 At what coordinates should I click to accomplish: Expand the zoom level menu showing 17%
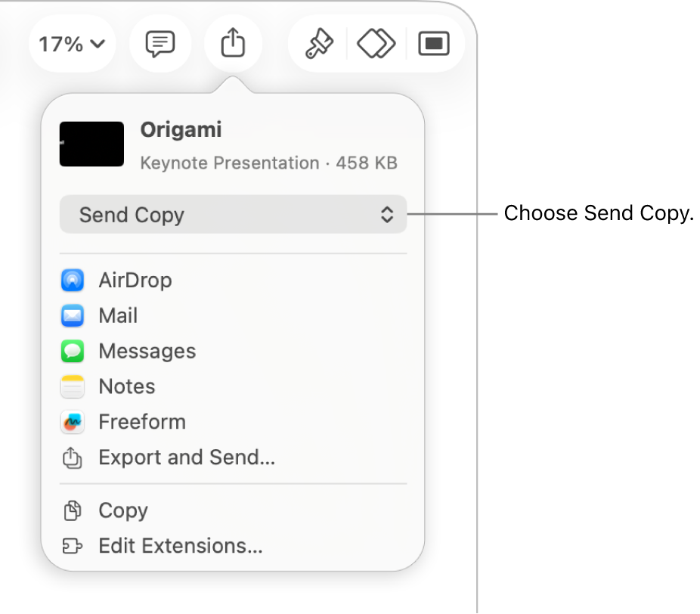click(72, 43)
